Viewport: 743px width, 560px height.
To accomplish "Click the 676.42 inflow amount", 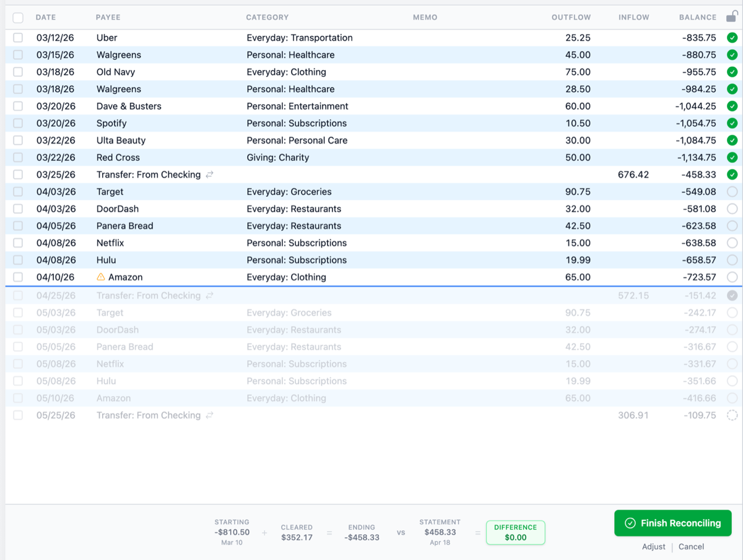I will coord(633,174).
